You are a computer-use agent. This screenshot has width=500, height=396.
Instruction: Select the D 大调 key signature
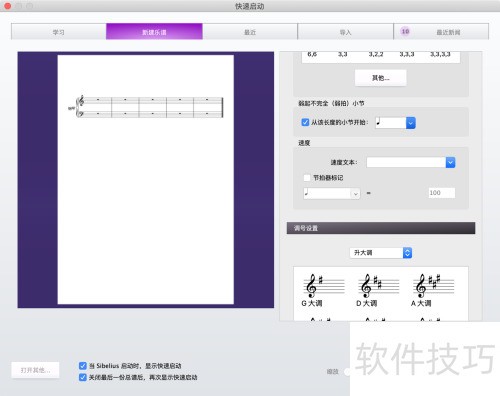[377, 290]
